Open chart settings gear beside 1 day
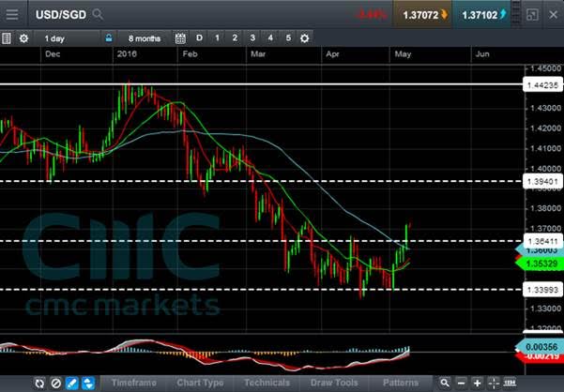Image resolution: width=564 pixels, height=392 pixels. pyautogui.click(x=23, y=38)
